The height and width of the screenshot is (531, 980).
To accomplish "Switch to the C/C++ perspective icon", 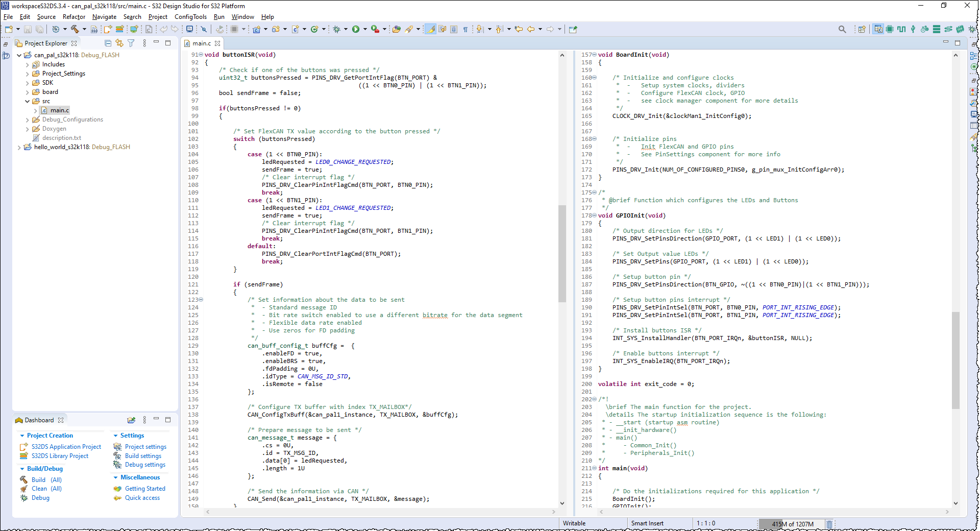I will pyautogui.click(x=879, y=29).
